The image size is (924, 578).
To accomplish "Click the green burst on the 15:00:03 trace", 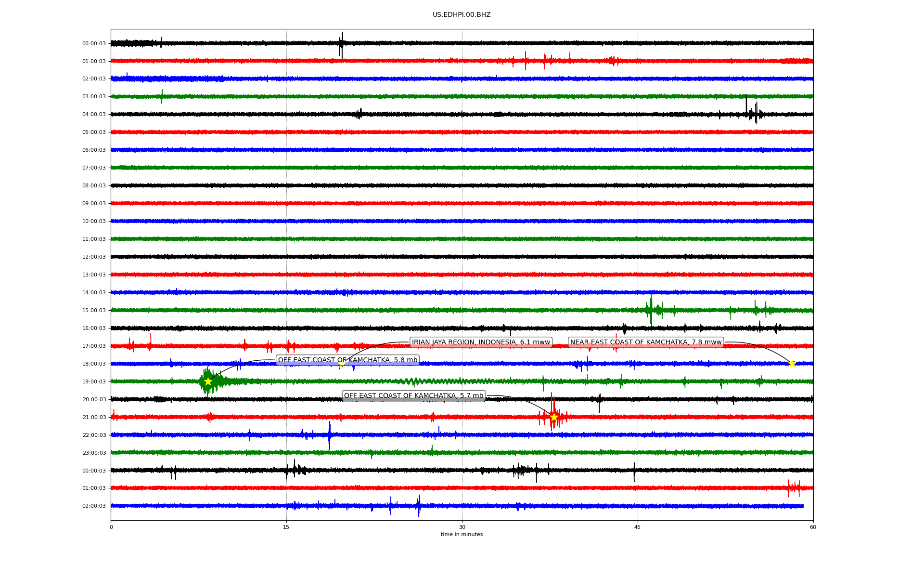I will coord(651,309).
